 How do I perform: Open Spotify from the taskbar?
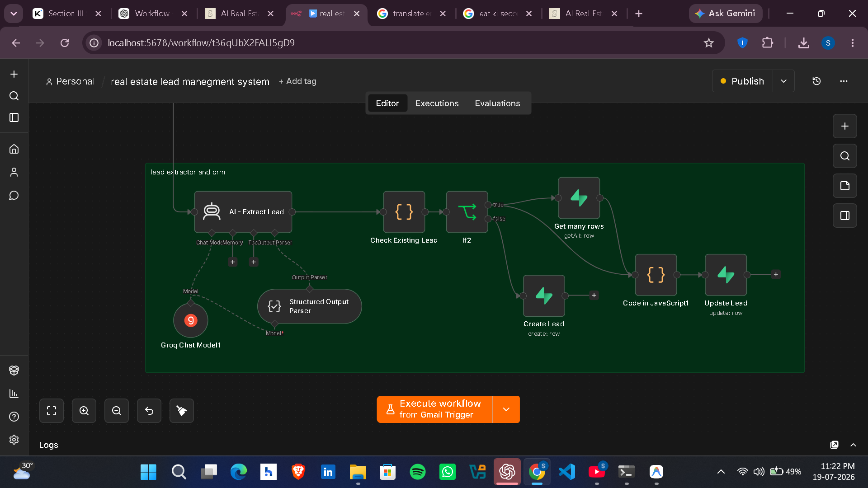coord(417,472)
